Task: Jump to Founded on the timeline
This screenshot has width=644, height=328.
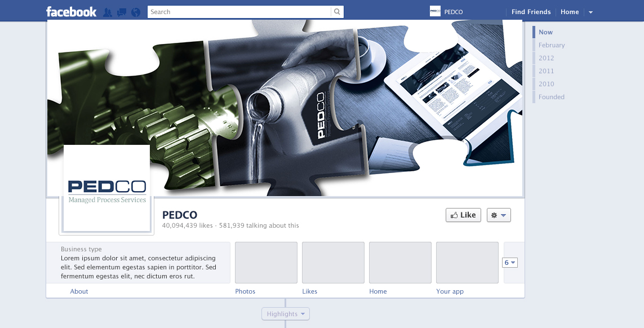Action: point(552,97)
